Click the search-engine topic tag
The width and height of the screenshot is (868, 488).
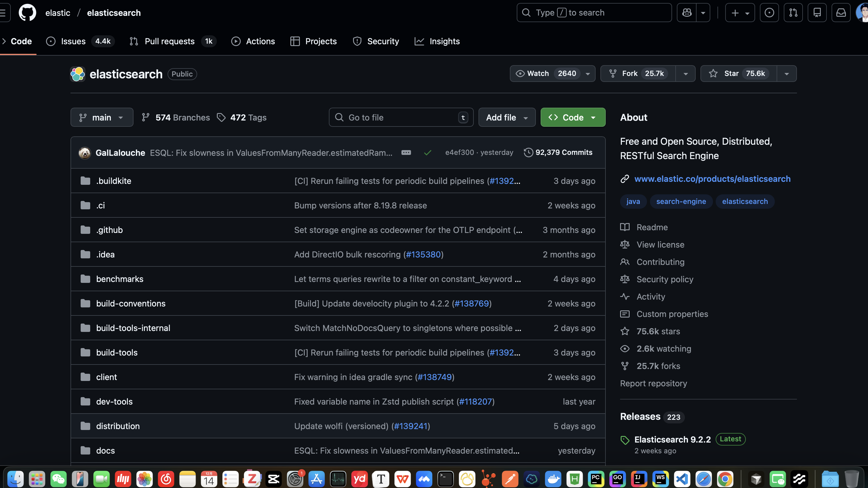681,201
